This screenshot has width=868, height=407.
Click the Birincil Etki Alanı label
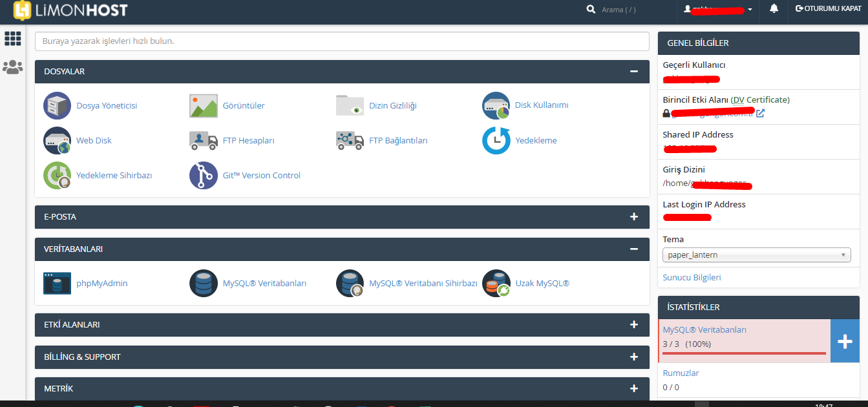[x=695, y=99]
